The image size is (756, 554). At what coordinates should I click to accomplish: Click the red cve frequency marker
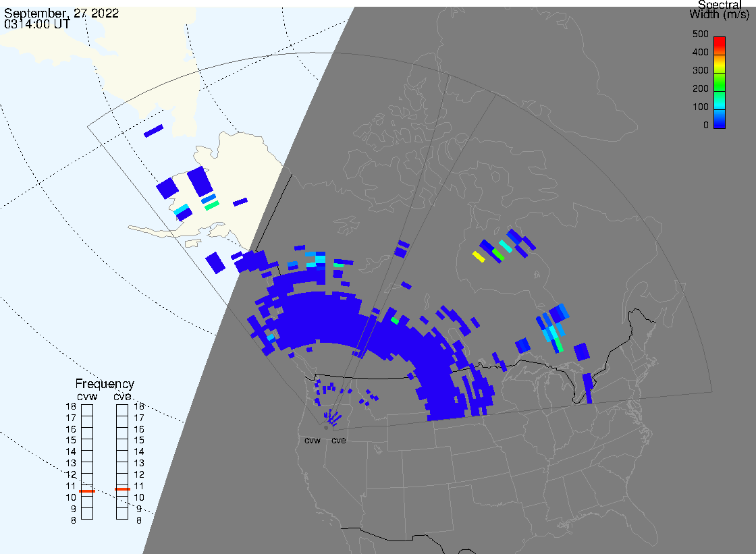122,489
